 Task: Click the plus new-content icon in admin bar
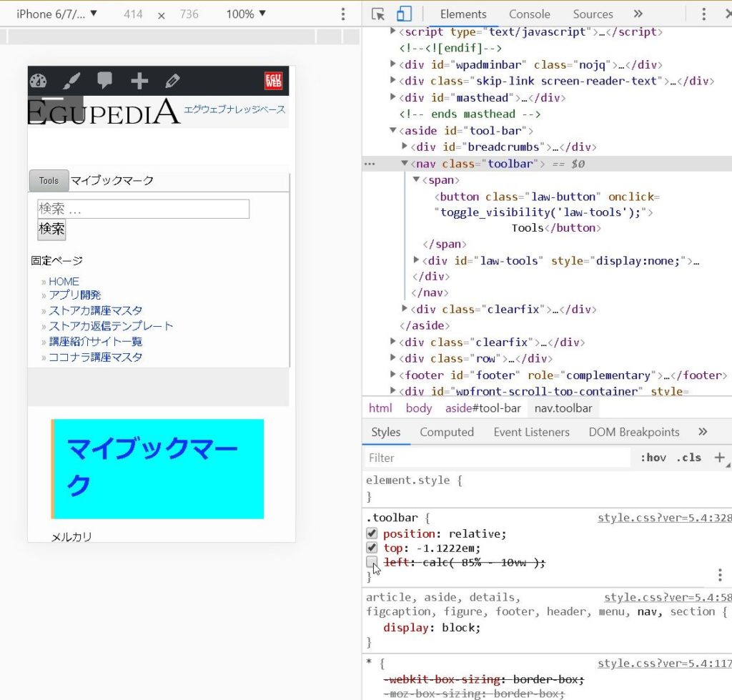[139, 81]
